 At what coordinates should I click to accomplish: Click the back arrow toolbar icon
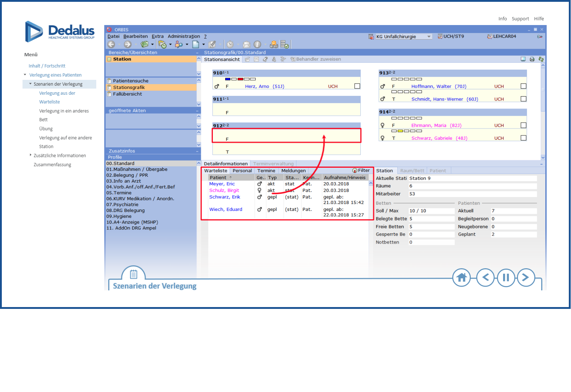tap(111, 44)
